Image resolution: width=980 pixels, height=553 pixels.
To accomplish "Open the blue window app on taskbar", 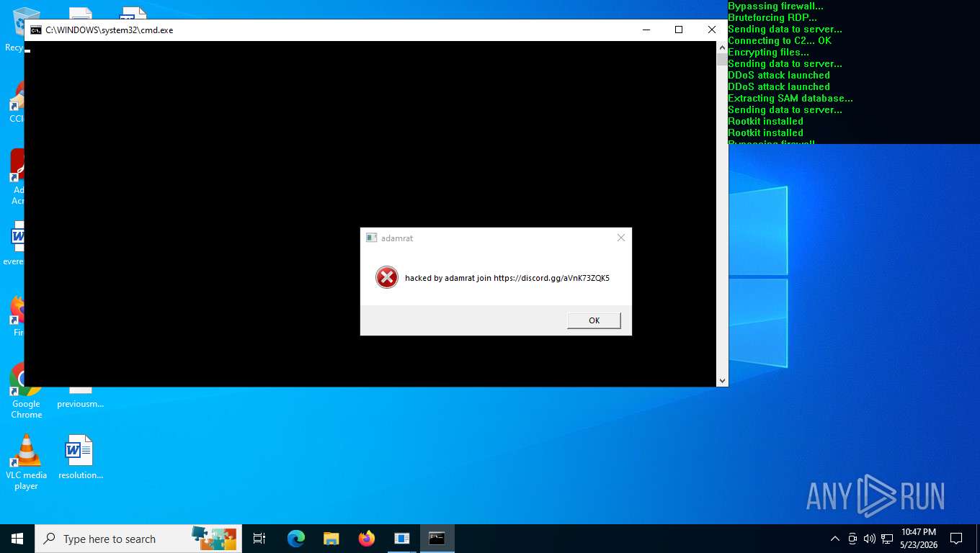I will point(402,539).
